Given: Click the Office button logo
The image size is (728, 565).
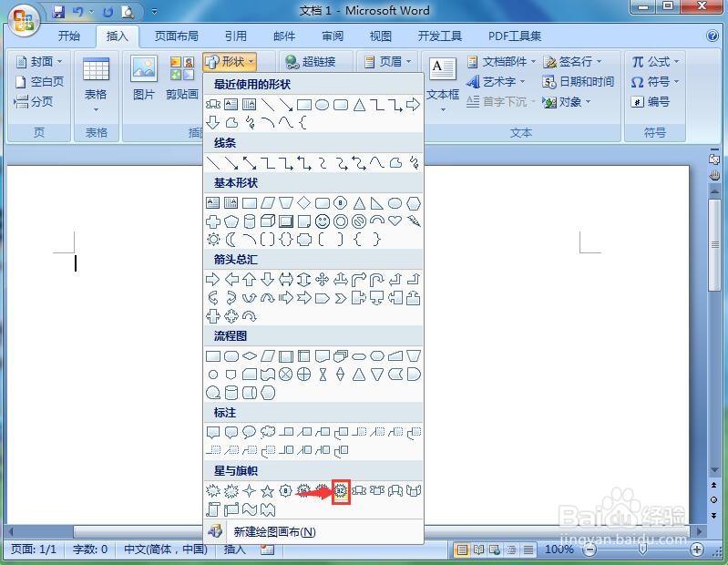Looking at the screenshot, I should click(23, 19).
